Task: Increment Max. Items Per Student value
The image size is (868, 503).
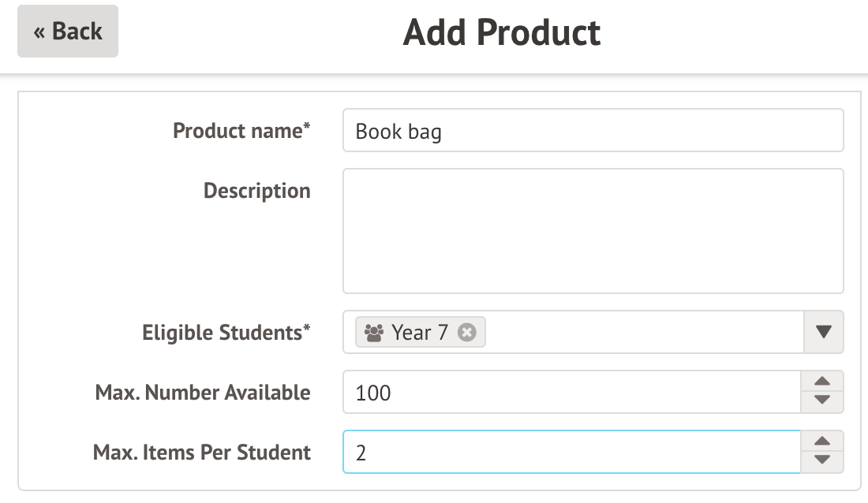Action: pos(822,442)
